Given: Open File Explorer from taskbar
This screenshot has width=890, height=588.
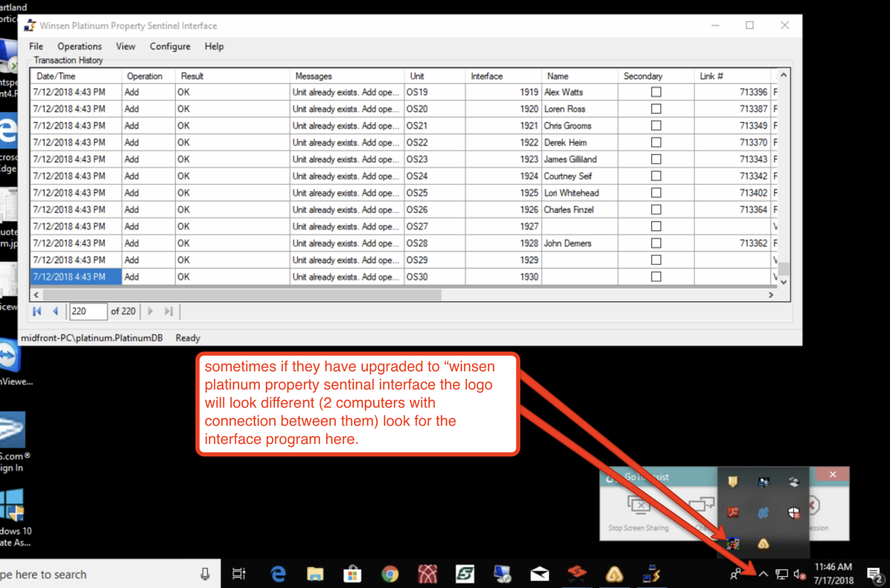Looking at the screenshot, I should point(315,574).
